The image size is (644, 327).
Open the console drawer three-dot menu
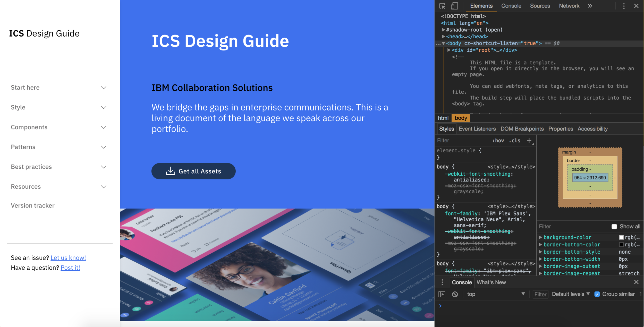click(442, 282)
